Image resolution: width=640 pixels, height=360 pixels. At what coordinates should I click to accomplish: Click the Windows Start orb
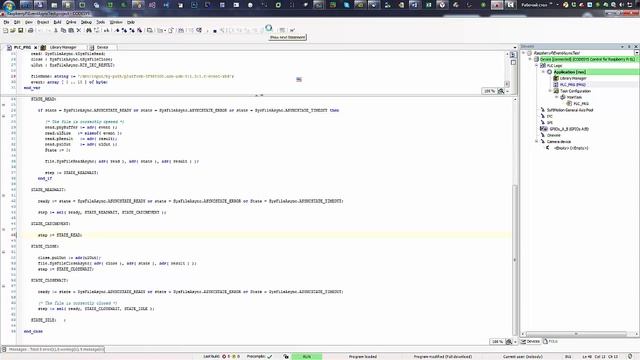(9, 6)
